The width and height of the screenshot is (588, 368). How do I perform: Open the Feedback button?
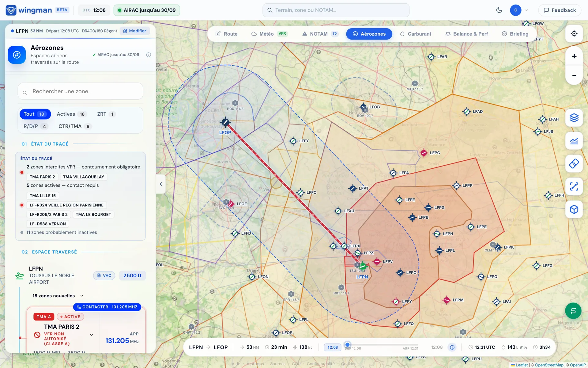tap(560, 10)
